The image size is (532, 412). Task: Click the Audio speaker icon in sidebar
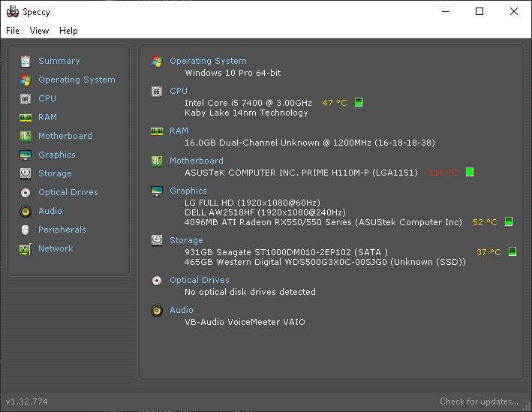tap(26, 212)
